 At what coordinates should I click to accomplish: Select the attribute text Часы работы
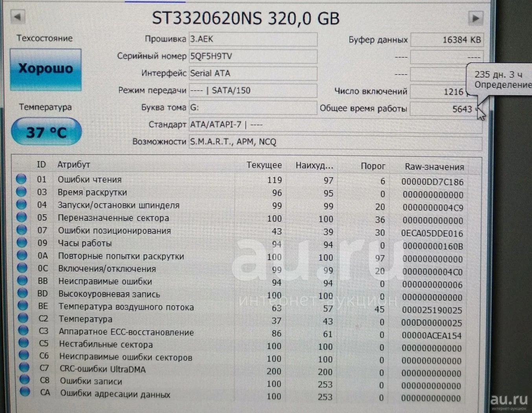pyautogui.click(x=85, y=243)
